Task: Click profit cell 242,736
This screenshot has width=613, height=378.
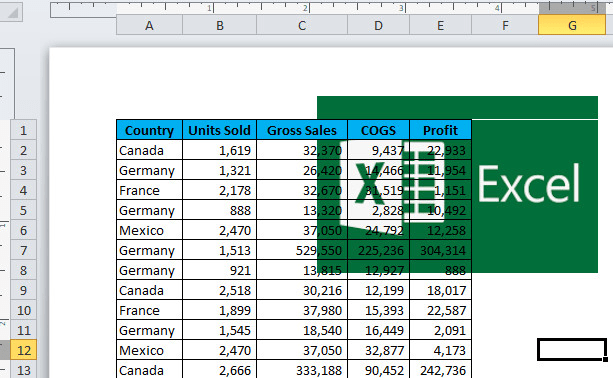Action: click(440, 369)
